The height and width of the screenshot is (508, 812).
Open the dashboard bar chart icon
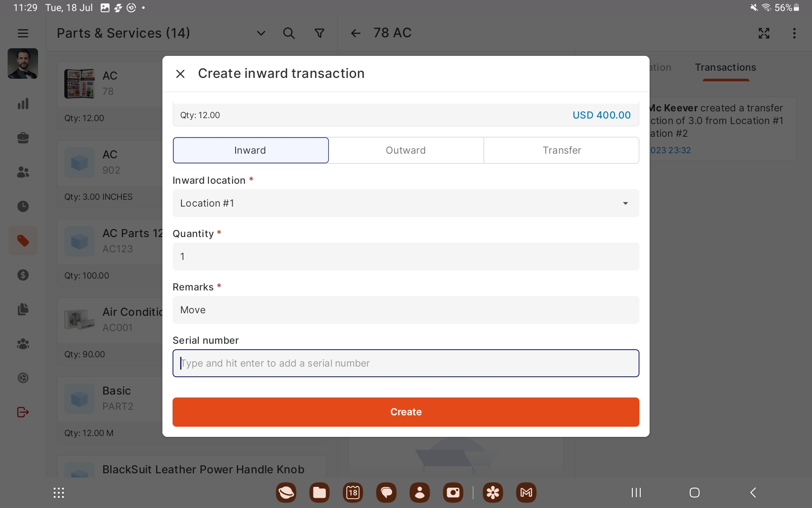tap(23, 104)
